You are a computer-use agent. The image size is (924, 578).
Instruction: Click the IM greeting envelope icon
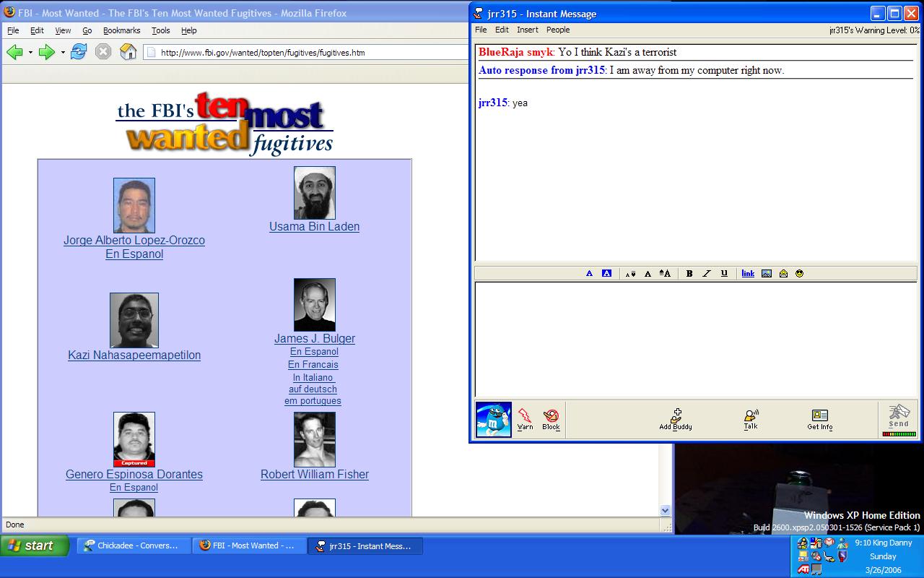[x=783, y=273]
